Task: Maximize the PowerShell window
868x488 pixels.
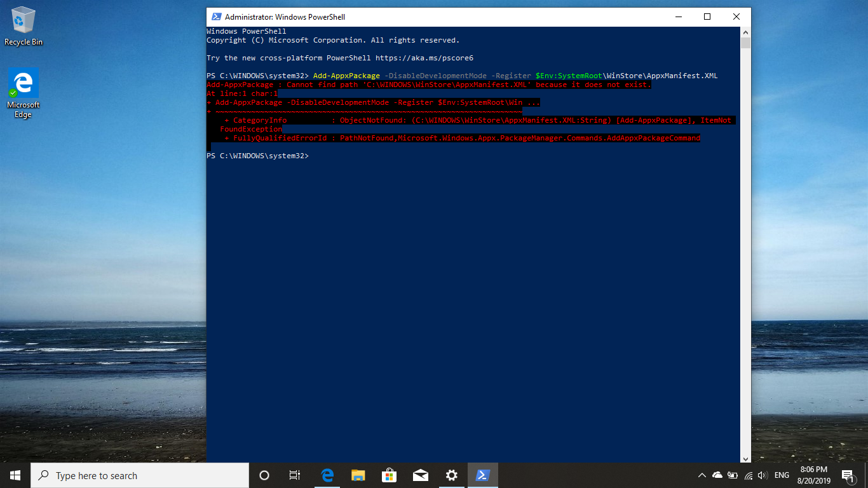Action: pos(707,17)
